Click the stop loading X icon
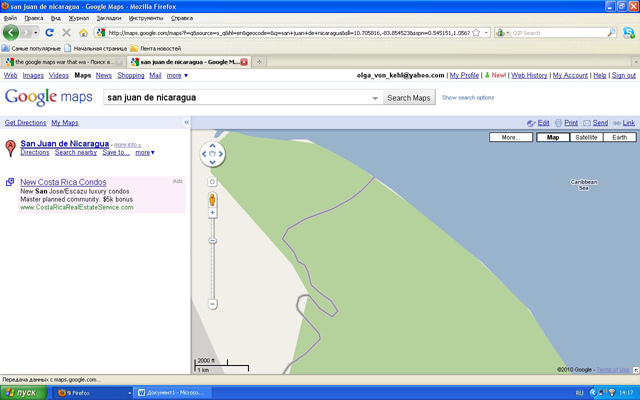 tap(66, 33)
